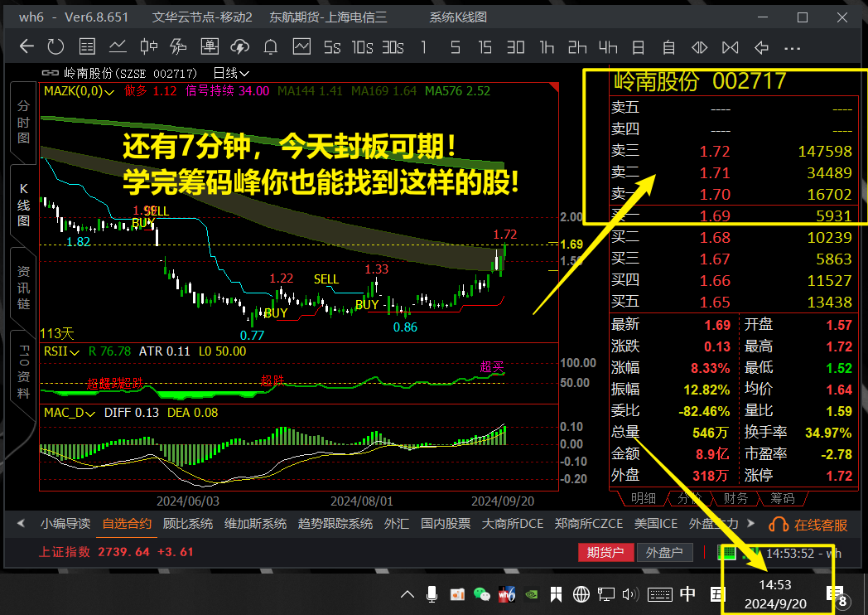This screenshot has width=868, height=615.
Task: Click the microphone icon in system tray
Action: coord(432,594)
